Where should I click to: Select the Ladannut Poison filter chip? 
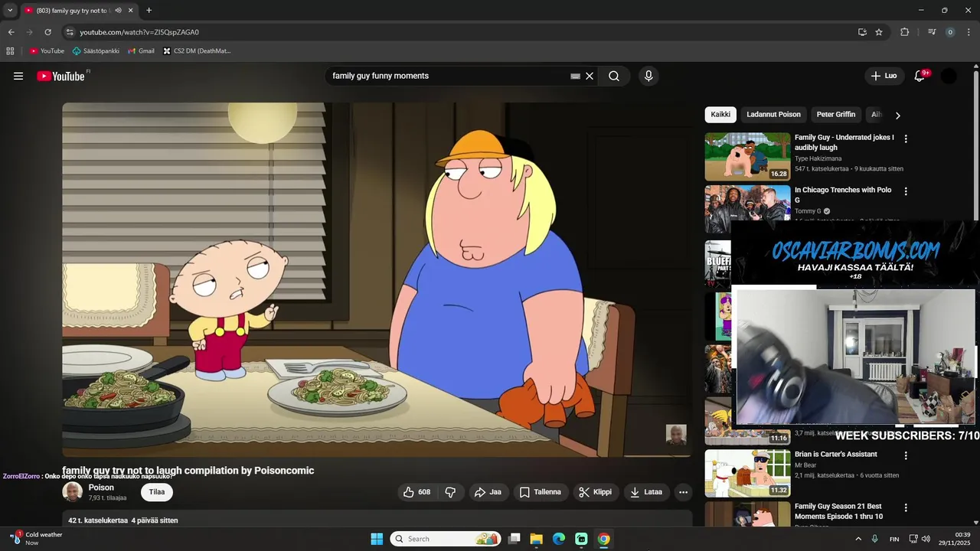point(773,115)
